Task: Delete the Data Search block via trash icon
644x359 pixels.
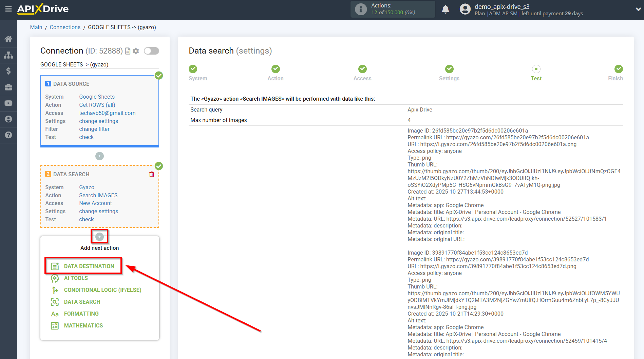Action: click(152, 174)
